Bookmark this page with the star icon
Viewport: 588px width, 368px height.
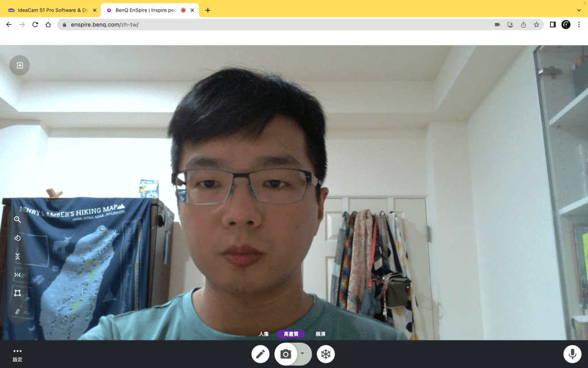[x=536, y=25]
